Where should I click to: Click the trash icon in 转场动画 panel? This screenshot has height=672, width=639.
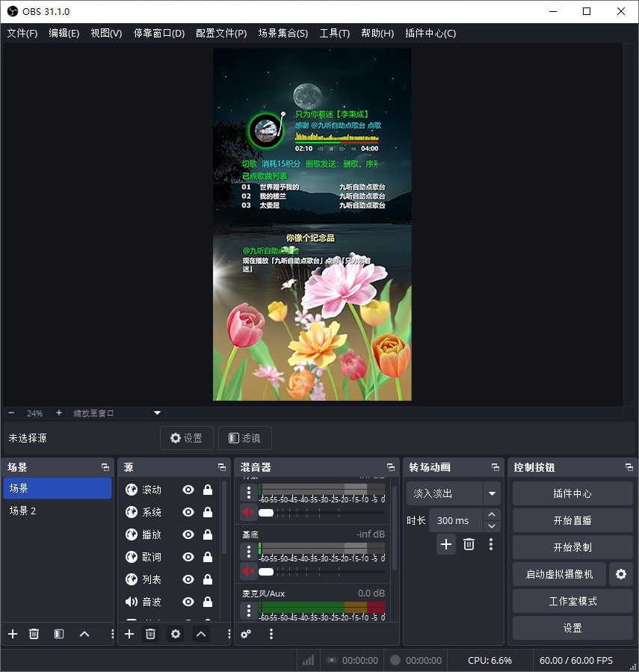[469, 544]
